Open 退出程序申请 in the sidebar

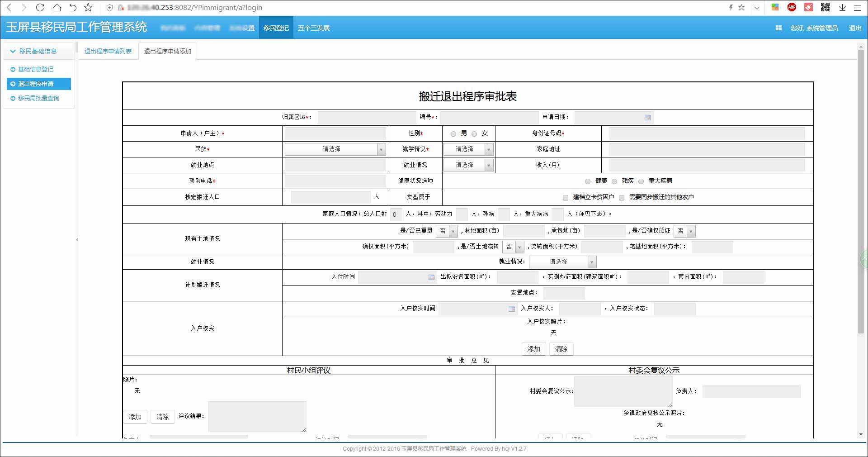[x=39, y=84]
